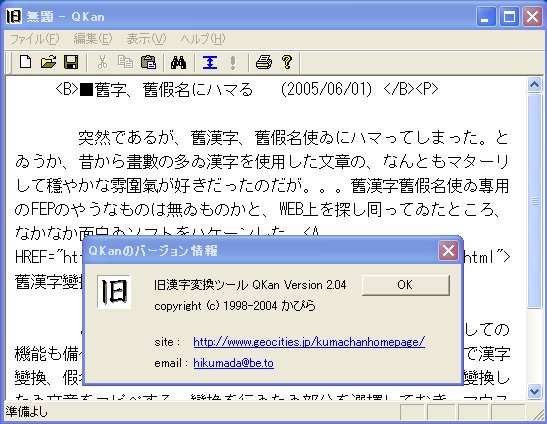
Task: Click the exclamation mark toolbar icon
Action: 233,62
